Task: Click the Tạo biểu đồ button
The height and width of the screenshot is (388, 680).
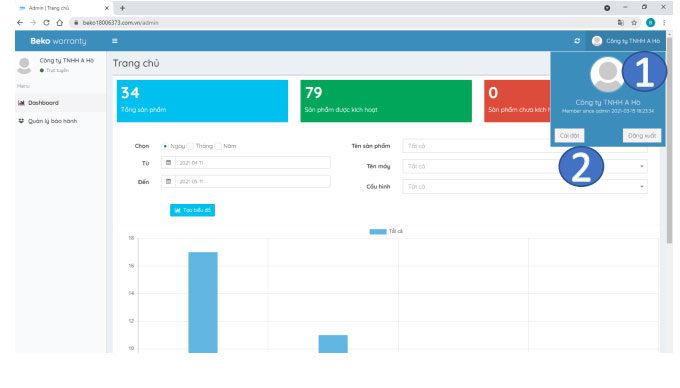Action: click(192, 210)
